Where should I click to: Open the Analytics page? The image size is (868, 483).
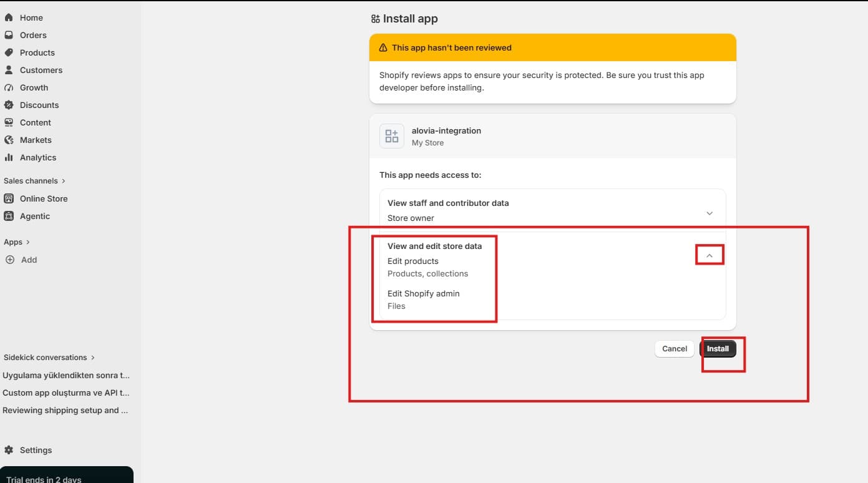click(x=38, y=157)
